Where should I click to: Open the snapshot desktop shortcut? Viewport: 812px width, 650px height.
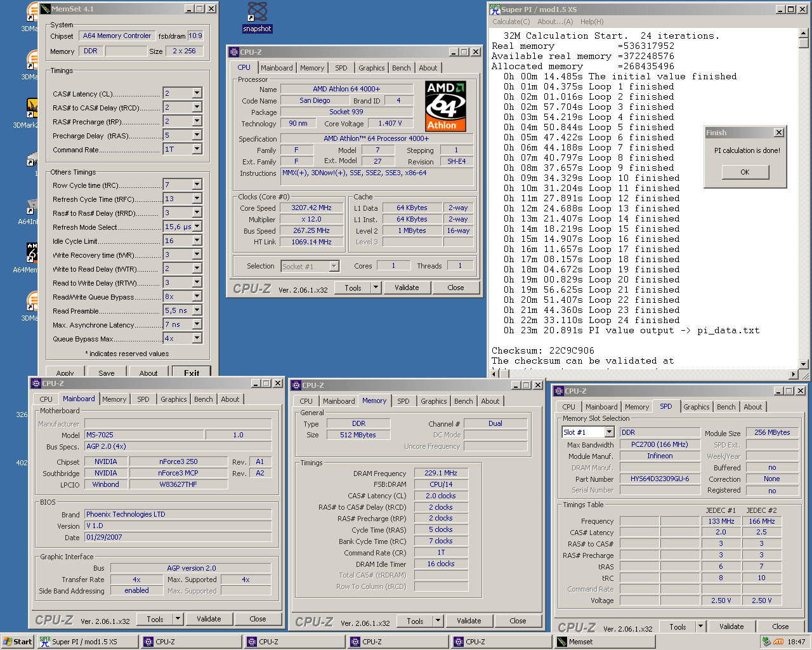point(257,17)
